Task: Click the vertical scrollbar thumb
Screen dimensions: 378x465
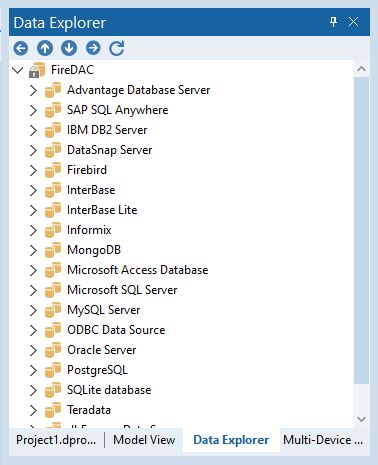Action: coord(361,230)
